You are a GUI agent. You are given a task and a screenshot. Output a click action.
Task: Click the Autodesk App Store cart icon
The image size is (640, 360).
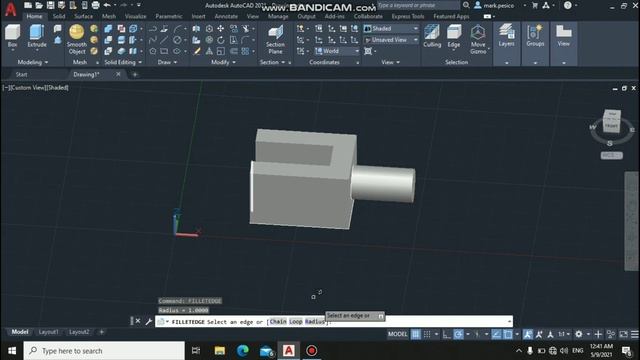535,5
